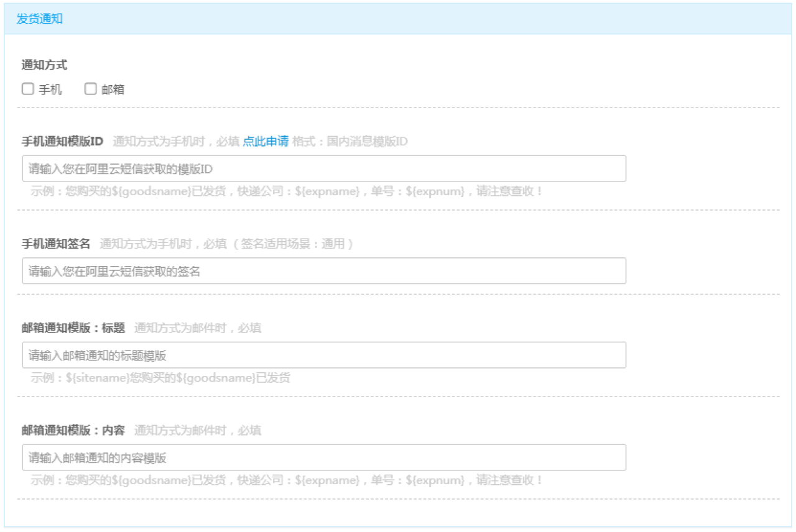
Task: Click the 手机通知模版ID field label
Action: pos(62,141)
